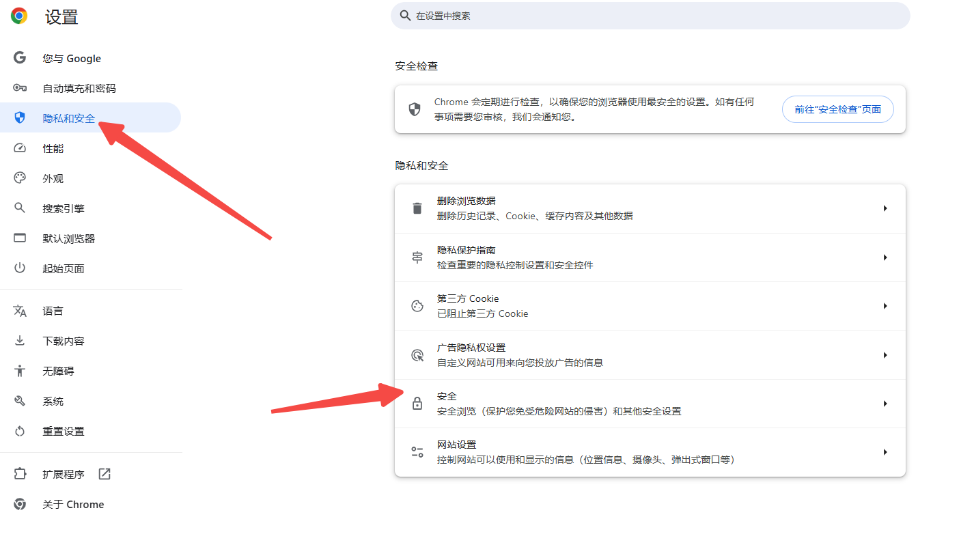Open 下载内容 settings
The image size is (974, 560).
click(90, 341)
